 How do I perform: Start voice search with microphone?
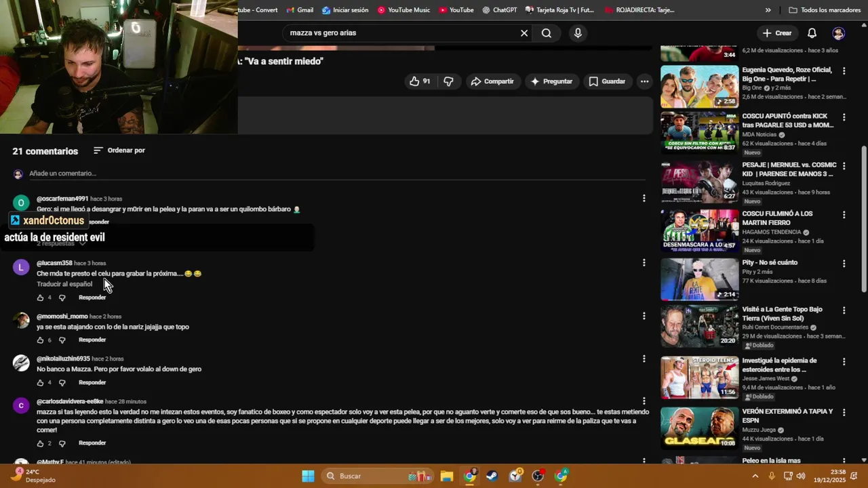pyautogui.click(x=578, y=33)
